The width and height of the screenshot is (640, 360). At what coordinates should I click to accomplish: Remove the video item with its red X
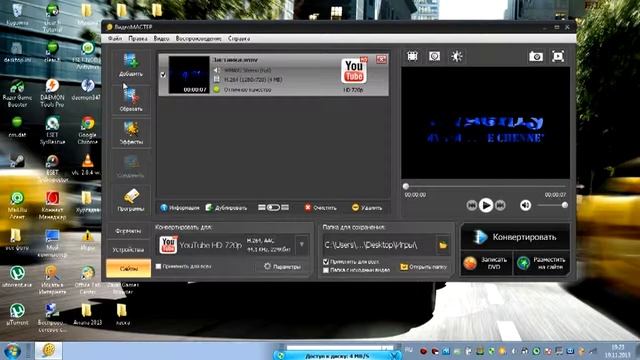pyautogui.click(x=381, y=59)
